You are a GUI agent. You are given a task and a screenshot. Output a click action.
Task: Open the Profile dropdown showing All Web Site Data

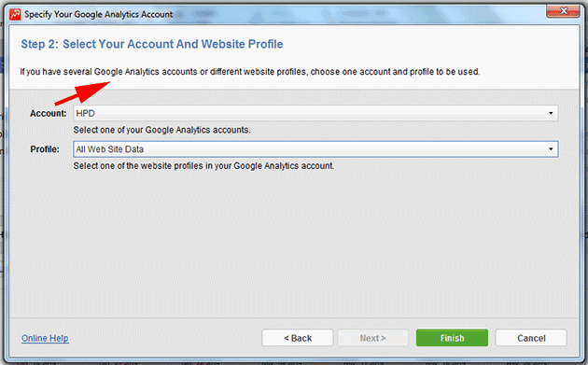[315, 149]
